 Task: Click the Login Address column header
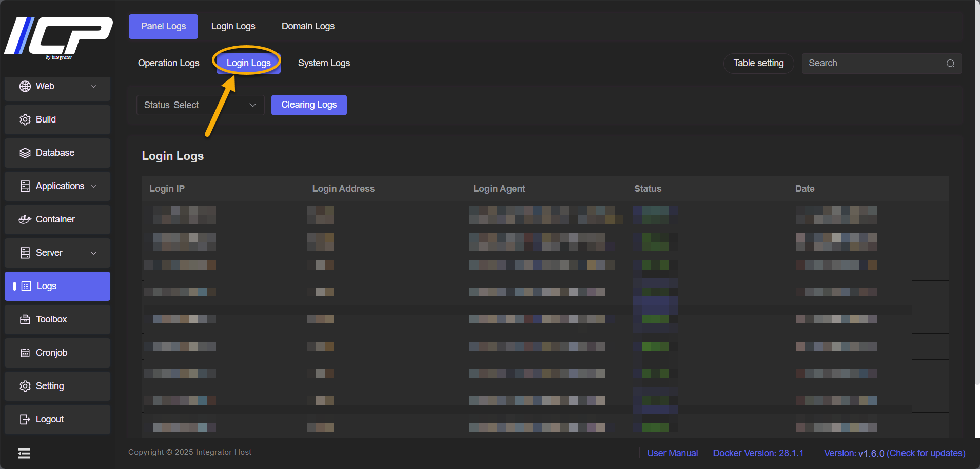tap(343, 189)
